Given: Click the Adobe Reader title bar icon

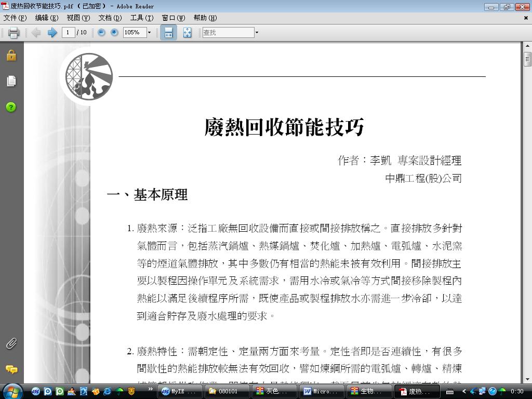Looking at the screenshot, I should 5,6.
